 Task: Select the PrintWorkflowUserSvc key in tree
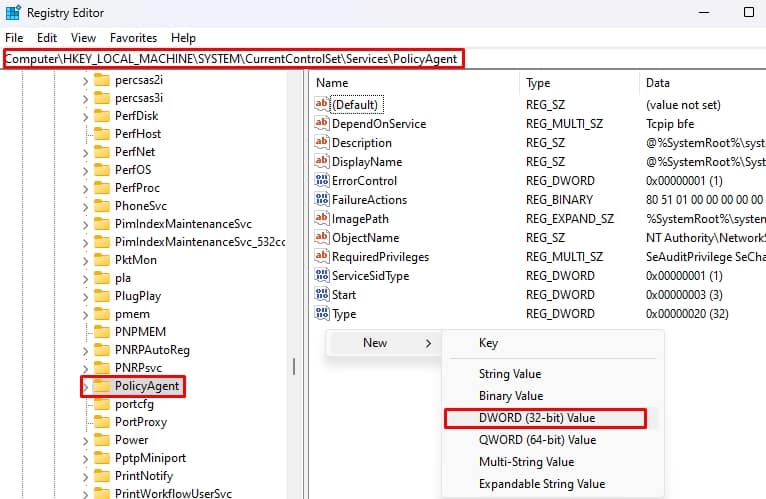[173, 493]
